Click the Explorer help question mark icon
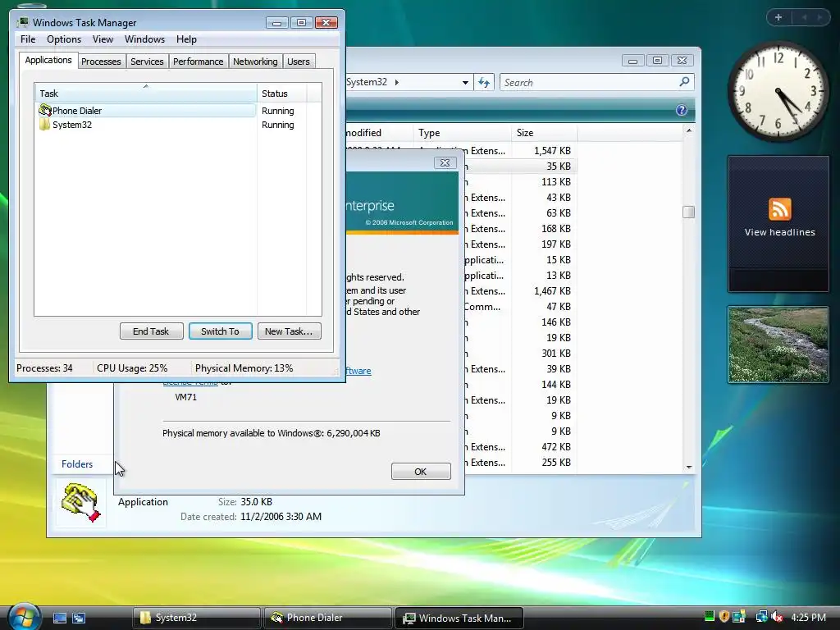The height and width of the screenshot is (630, 840). coord(682,110)
